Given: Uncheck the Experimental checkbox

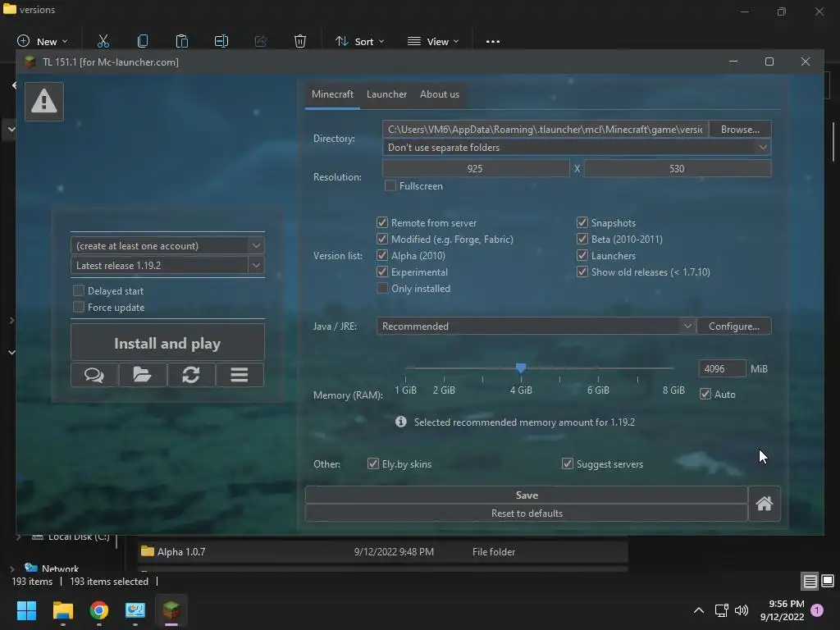Looking at the screenshot, I should pyautogui.click(x=382, y=272).
